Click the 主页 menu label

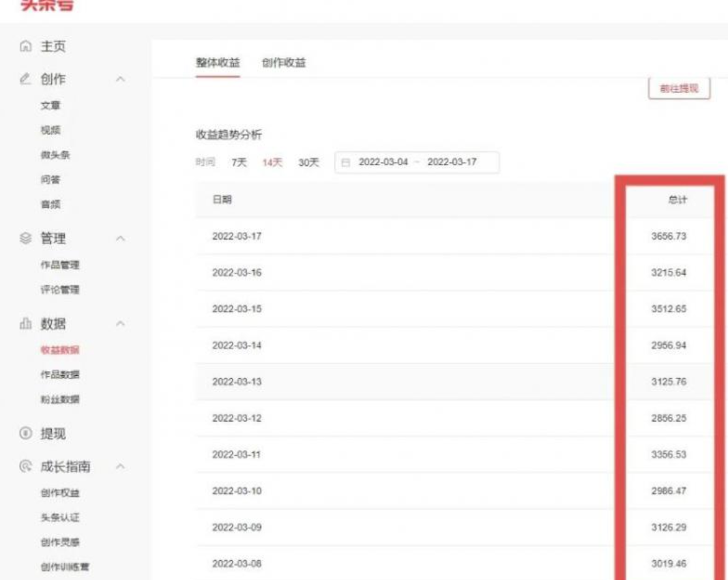tap(53, 46)
